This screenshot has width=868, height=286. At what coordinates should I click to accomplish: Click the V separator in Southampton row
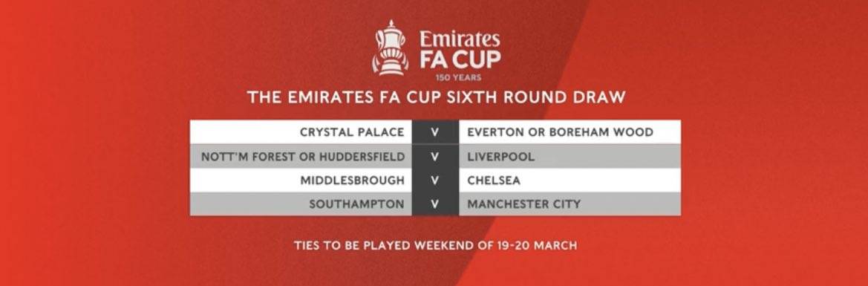click(435, 204)
